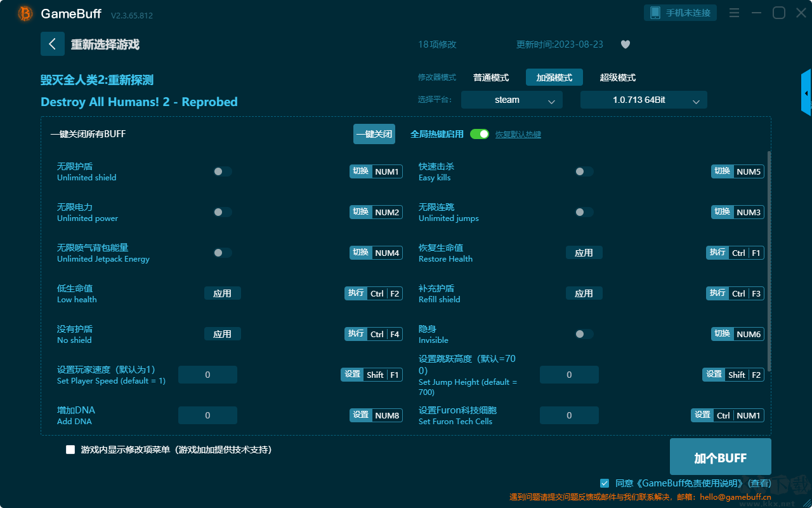This screenshot has height=508, width=812.
Task: Enable Unlimited Jetpack Energy switch
Action: [x=223, y=253]
